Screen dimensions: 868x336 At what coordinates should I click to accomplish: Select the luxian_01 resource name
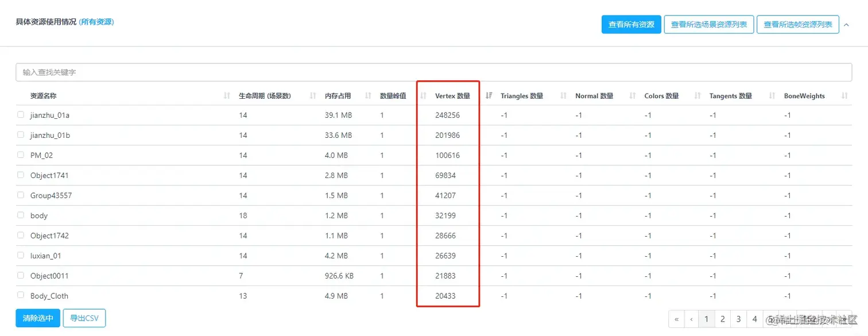[46, 256]
